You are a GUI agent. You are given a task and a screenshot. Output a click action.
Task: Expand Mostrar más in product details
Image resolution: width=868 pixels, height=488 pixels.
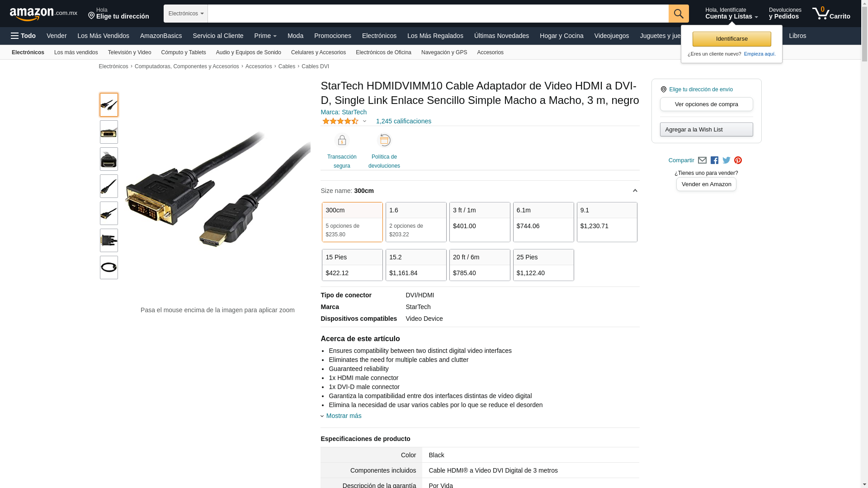[x=344, y=416]
